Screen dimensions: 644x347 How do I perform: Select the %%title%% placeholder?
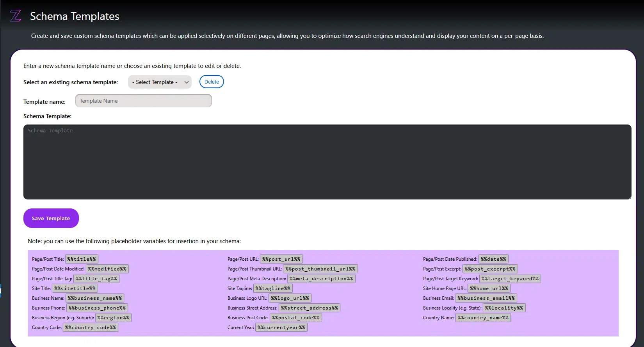[82, 259]
